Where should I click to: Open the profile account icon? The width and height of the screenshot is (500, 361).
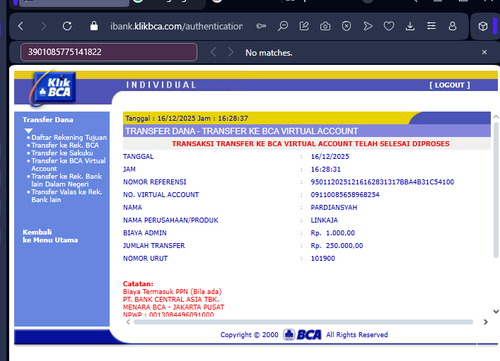(452, 26)
